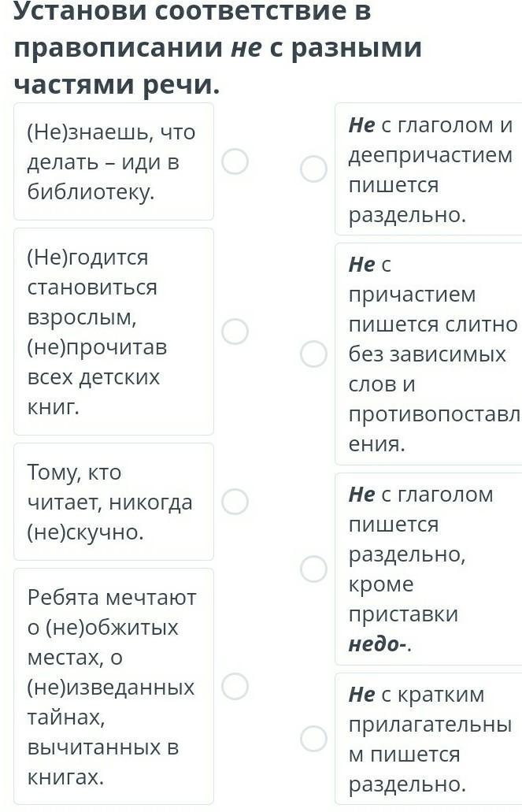Click the '(Не)годится становиться взрослым' sentence card
Image resolution: width=522 pixels, height=812 pixels.
pos(113,332)
